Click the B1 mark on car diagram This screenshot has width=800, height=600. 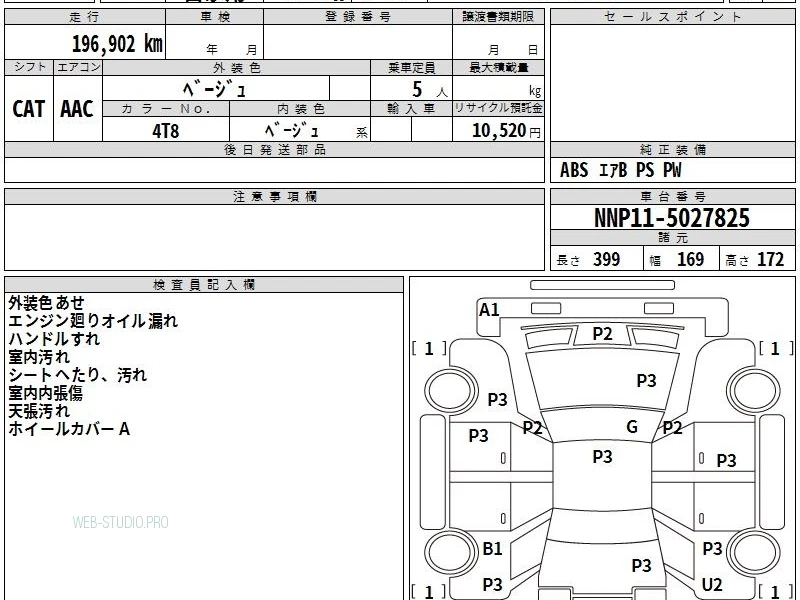493,548
